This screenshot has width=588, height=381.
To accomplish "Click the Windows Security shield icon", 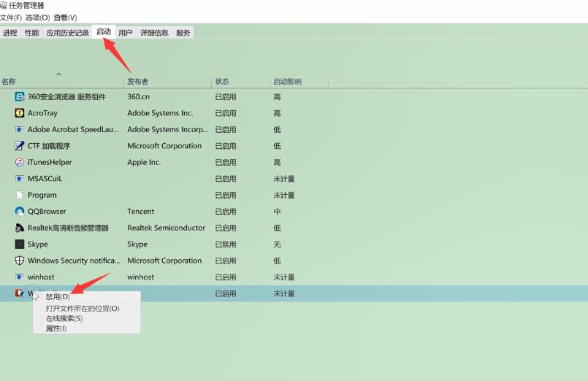I will [20, 261].
